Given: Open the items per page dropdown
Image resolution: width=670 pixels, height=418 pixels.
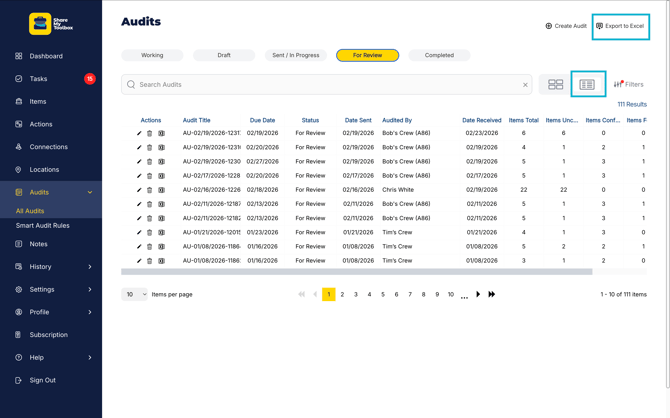Looking at the screenshot, I should tap(135, 294).
